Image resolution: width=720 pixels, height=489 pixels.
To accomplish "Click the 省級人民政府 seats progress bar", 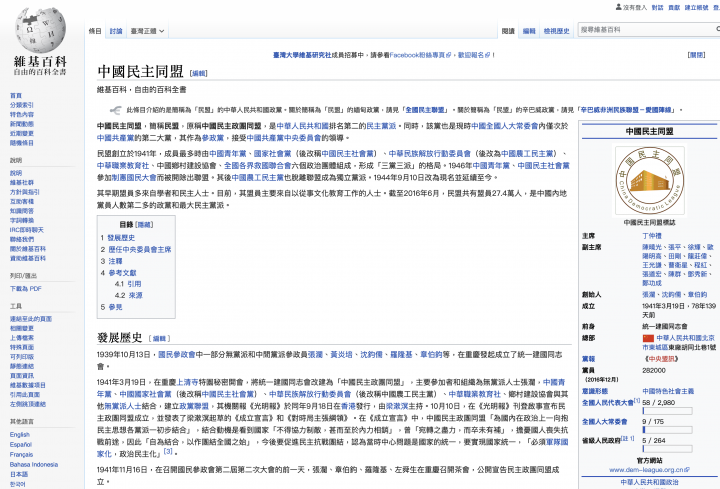I will click(667, 449).
